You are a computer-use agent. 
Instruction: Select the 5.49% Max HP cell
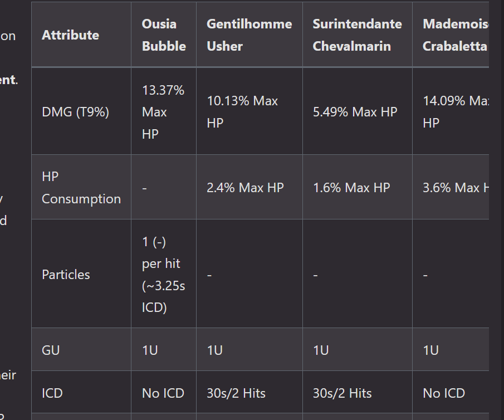coord(355,112)
